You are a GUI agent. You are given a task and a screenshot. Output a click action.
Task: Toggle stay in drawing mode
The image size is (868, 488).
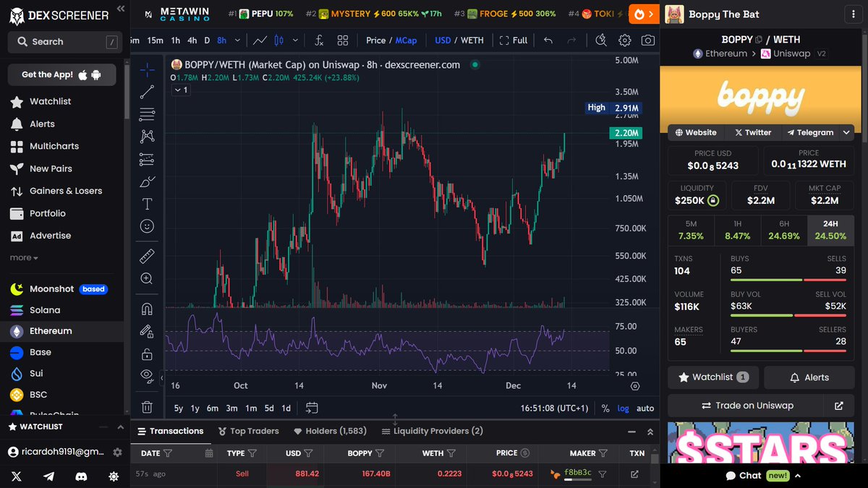(147, 331)
